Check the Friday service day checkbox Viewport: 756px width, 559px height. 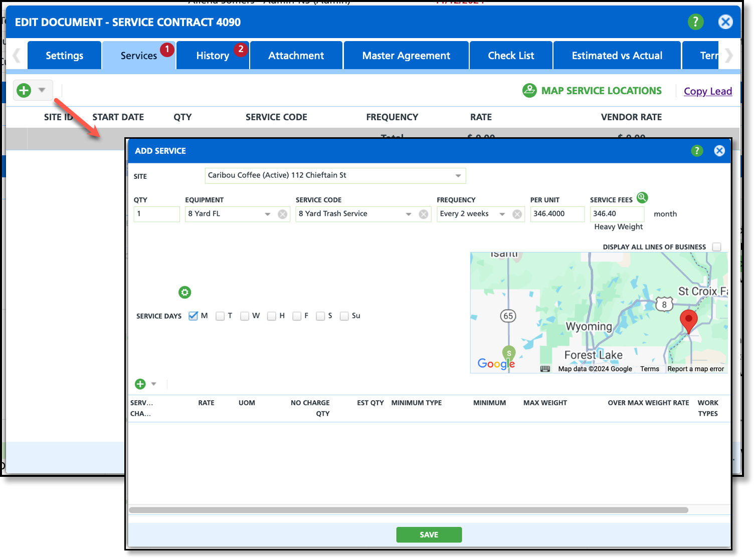click(x=297, y=316)
